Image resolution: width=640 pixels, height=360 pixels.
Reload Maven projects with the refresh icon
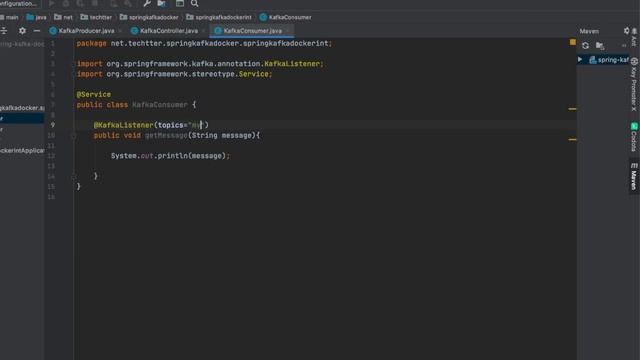[585, 46]
